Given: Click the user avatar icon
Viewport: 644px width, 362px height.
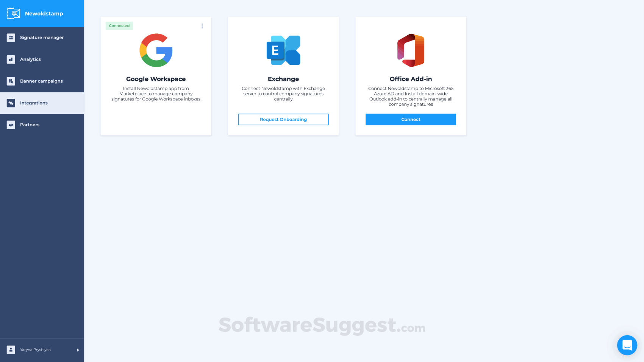Looking at the screenshot, I should tap(11, 350).
